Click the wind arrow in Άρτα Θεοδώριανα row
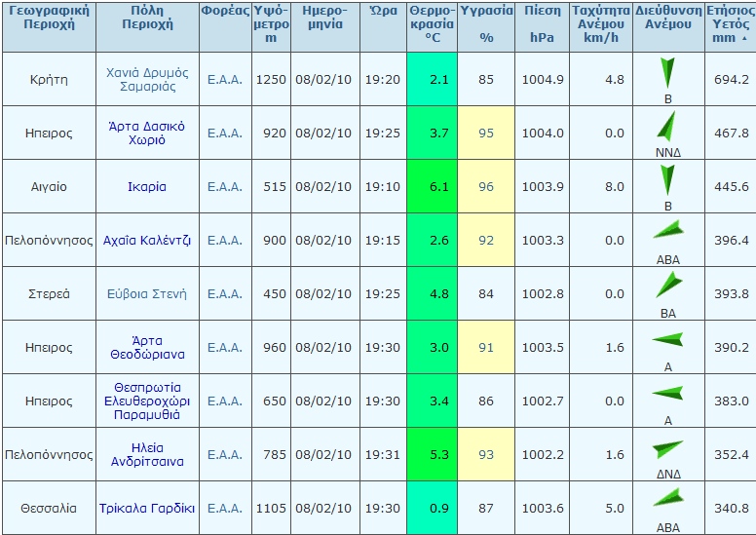Viewport: 756px width, 535px height. (x=667, y=340)
